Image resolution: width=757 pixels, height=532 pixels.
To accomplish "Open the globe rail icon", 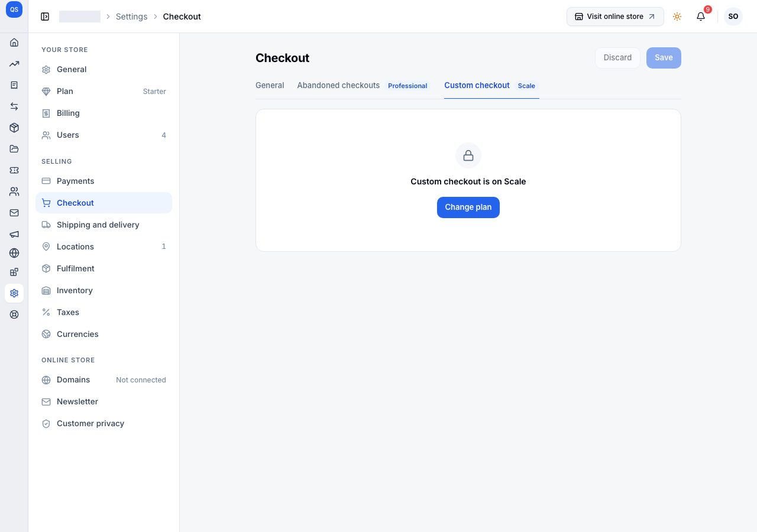I will [14, 253].
